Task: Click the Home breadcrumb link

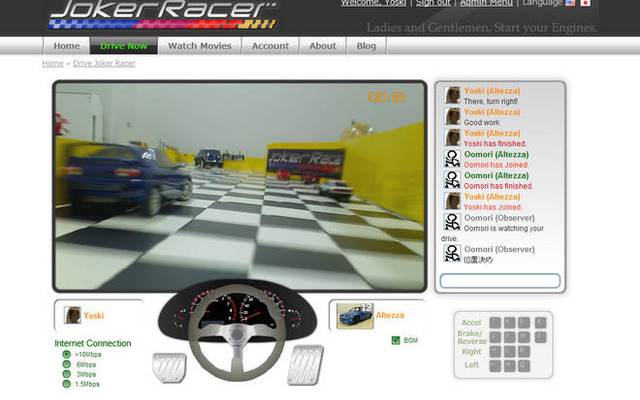Action: pyautogui.click(x=53, y=63)
